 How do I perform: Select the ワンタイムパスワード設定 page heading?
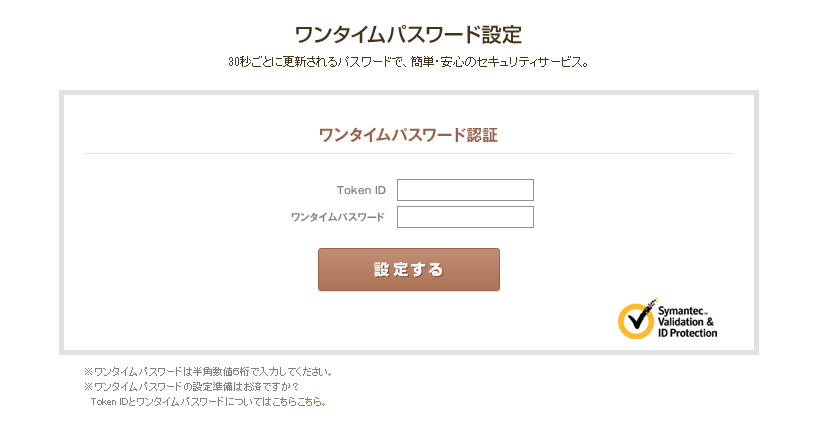click(x=408, y=35)
